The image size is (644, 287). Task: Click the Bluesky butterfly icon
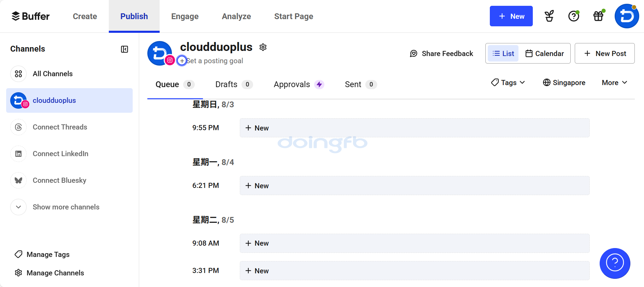(18, 180)
